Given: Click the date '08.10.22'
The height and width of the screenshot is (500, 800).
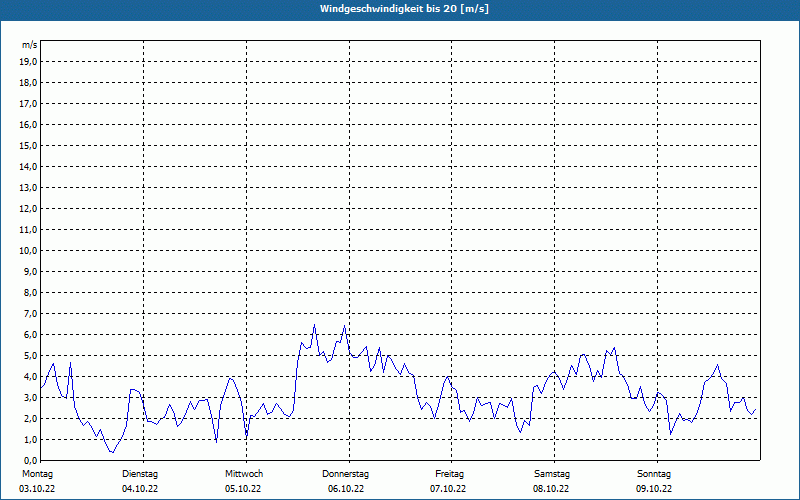Looking at the screenshot, I should (551, 489).
